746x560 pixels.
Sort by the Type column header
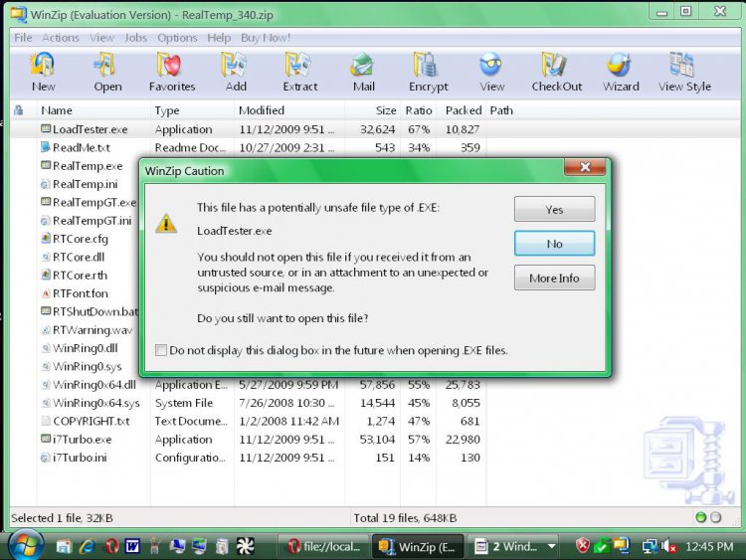tap(192, 110)
